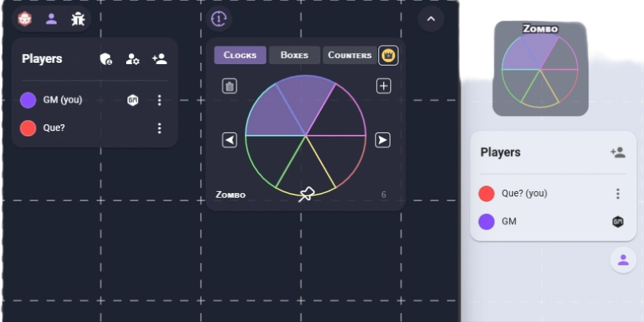Screen dimensions: 644x322
Task: Delete the Zombo clock with trash icon
Action: [x=230, y=86]
